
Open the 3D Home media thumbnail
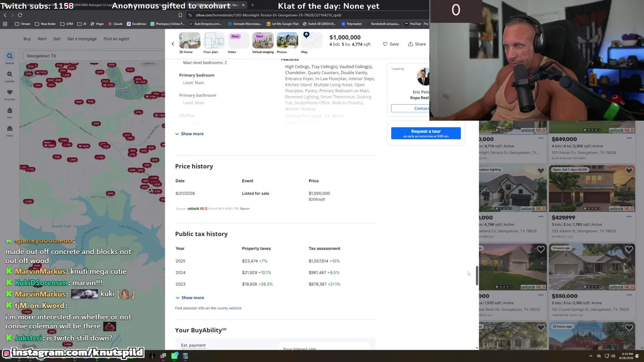189,41
